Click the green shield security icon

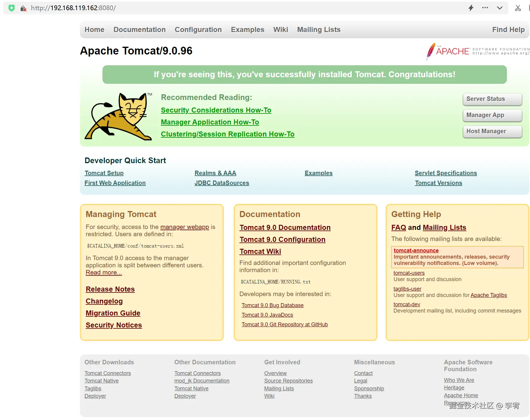[x=12, y=8]
